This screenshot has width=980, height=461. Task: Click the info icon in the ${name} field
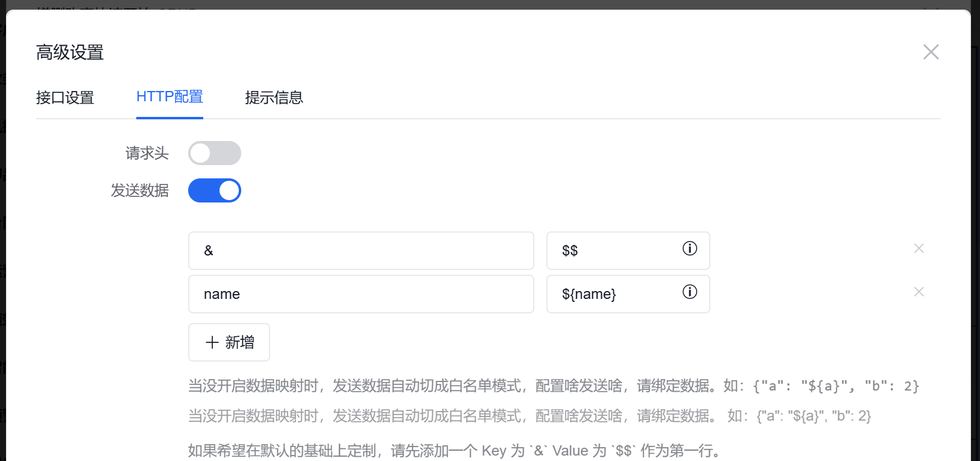[689, 292]
